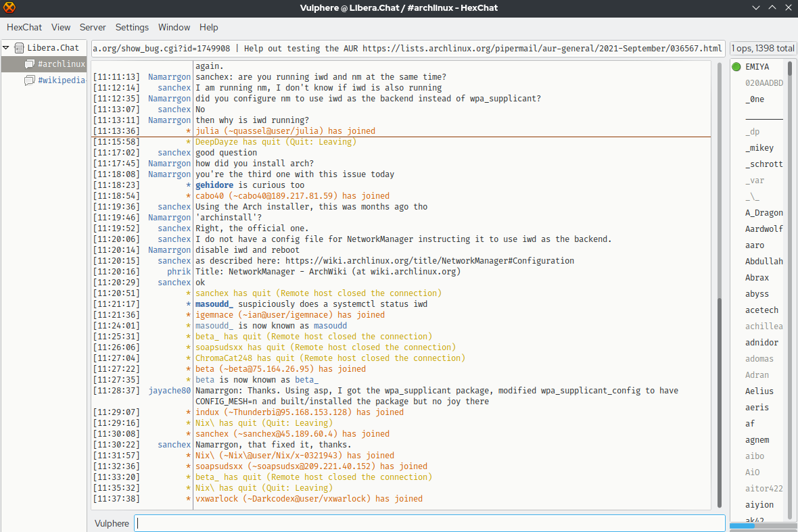Collapse the Libera.Chat server tree
The image size is (798, 532).
[6, 48]
